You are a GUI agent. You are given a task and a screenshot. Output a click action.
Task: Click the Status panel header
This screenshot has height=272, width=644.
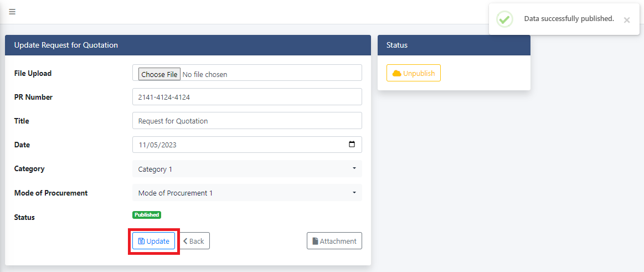(454, 45)
